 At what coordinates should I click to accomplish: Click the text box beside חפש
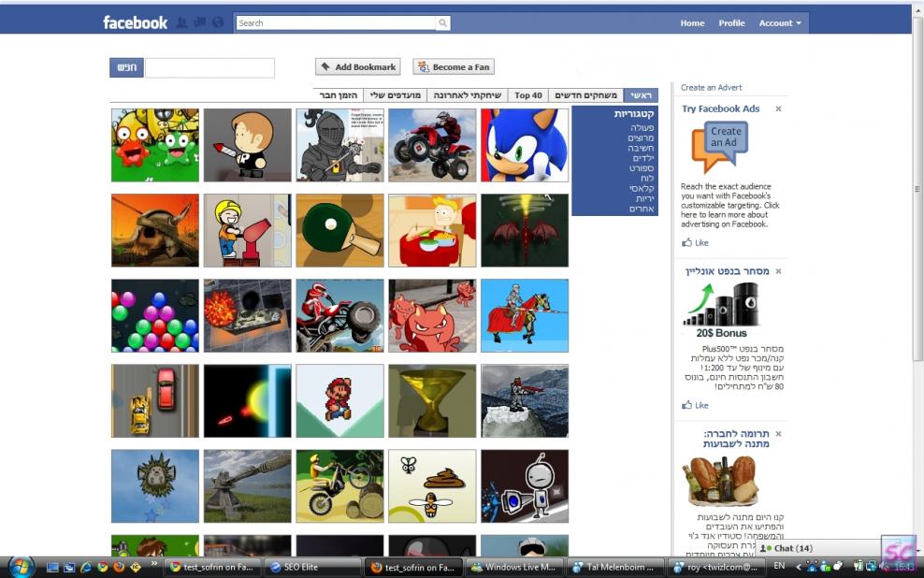[209, 67]
